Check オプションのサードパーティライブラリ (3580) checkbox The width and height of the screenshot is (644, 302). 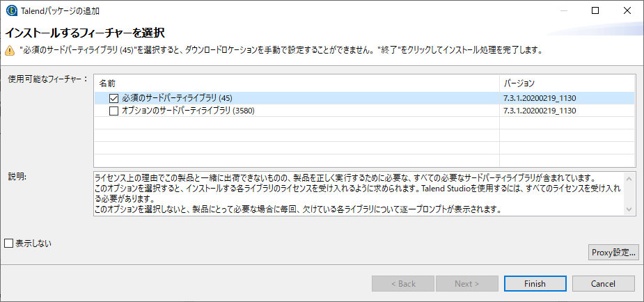coord(113,111)
